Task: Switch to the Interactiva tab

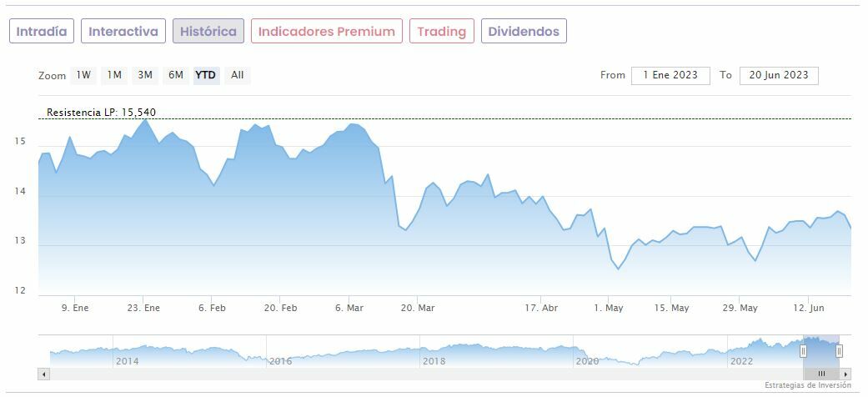Action: (x=123, y=32)
